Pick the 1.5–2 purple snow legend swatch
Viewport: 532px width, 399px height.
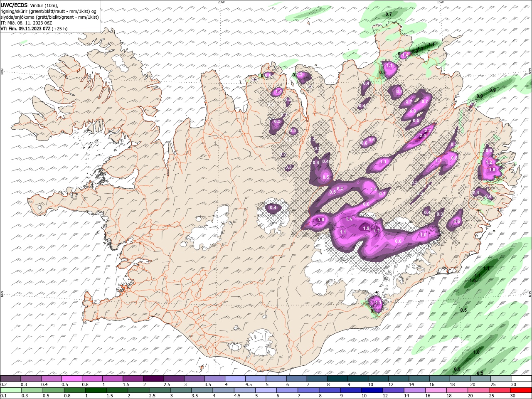pos(133,379)
